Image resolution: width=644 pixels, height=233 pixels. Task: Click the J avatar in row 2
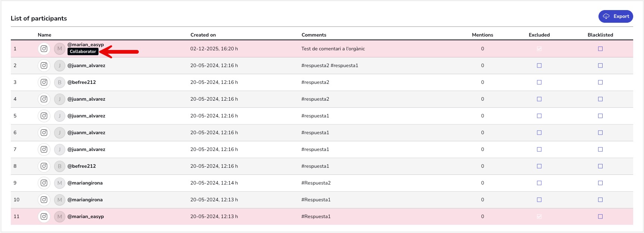[60, 66]
